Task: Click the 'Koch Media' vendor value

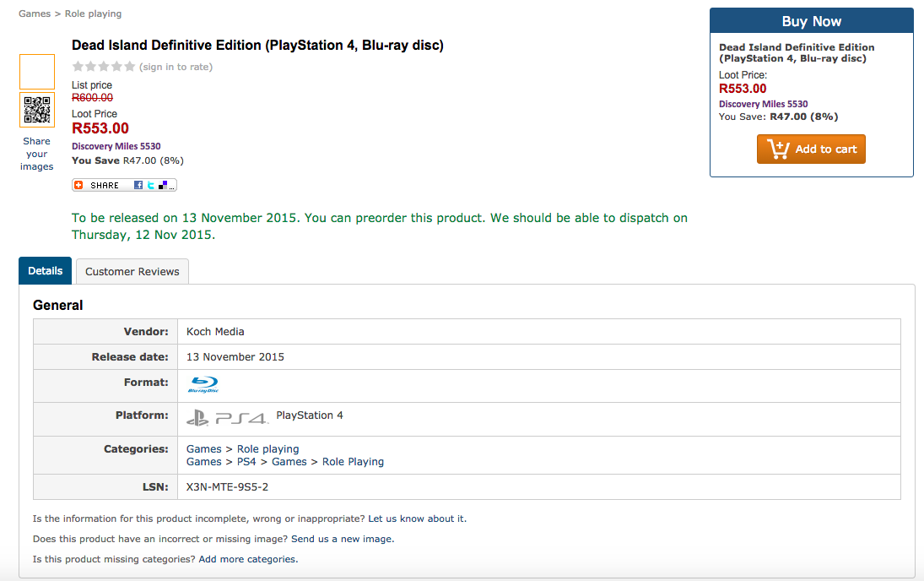Action: click(215, 332)
